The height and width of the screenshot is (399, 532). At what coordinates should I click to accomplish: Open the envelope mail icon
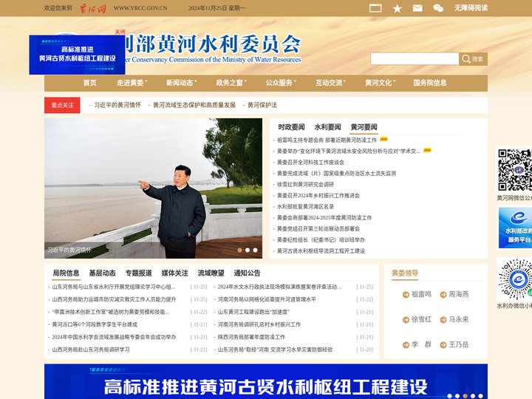coord(417,8)
